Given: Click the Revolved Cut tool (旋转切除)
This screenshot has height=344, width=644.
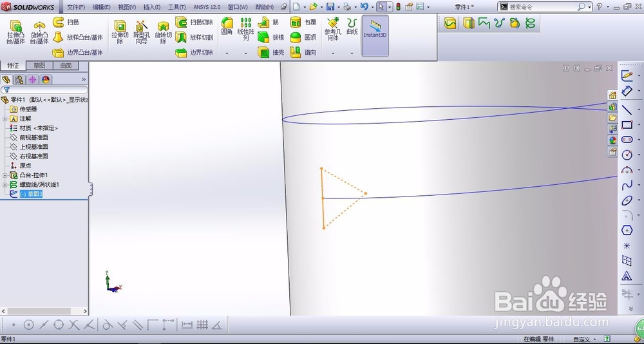Looking at the screenshot, I should click(x=163, y=32).
